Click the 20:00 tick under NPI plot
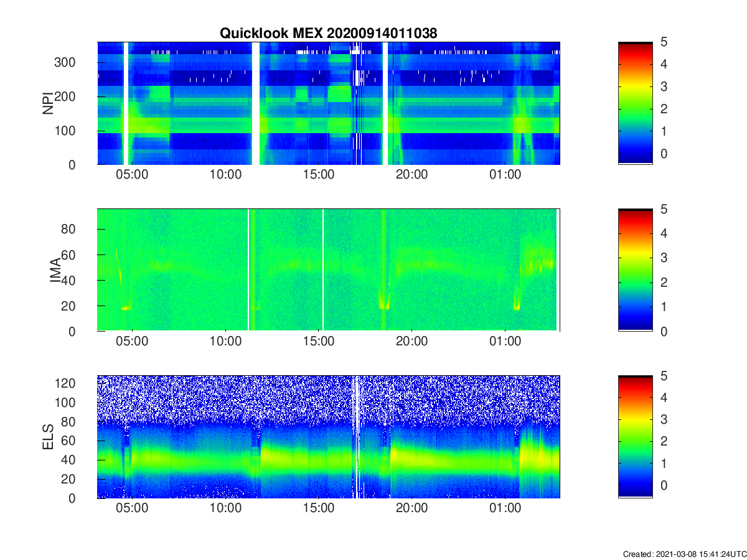Screen dimensions: 747x560 (411, 175)
